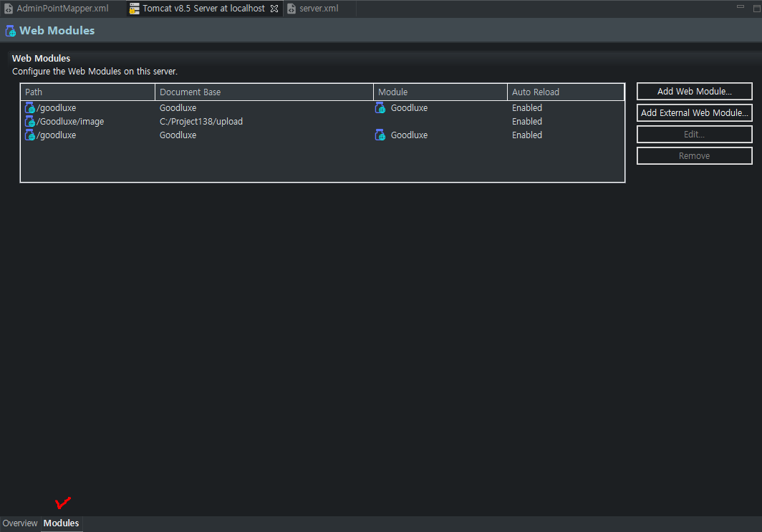Minimize the editor area
The height and width of the screenshot is (532, 762).
pyautogui.click(x=741, y=6)
